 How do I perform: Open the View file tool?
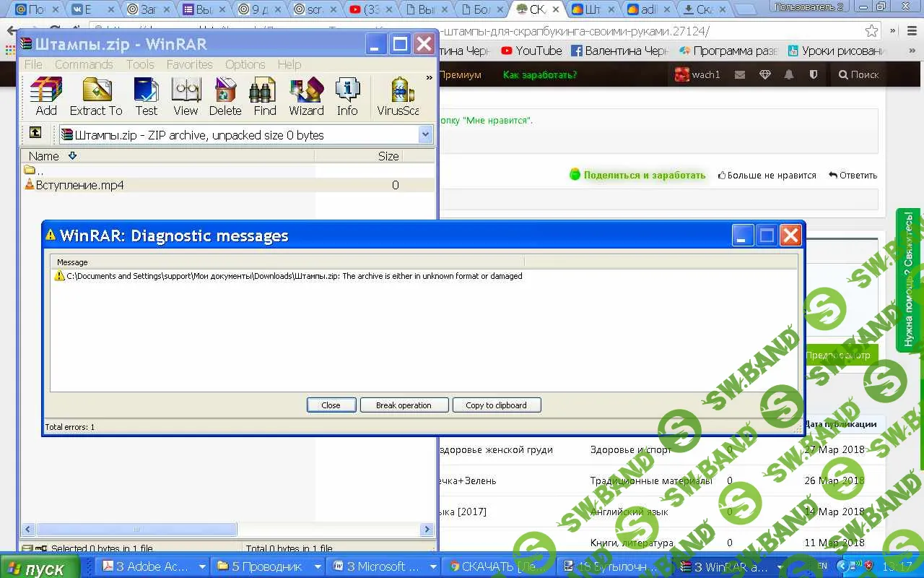(186, 96)
